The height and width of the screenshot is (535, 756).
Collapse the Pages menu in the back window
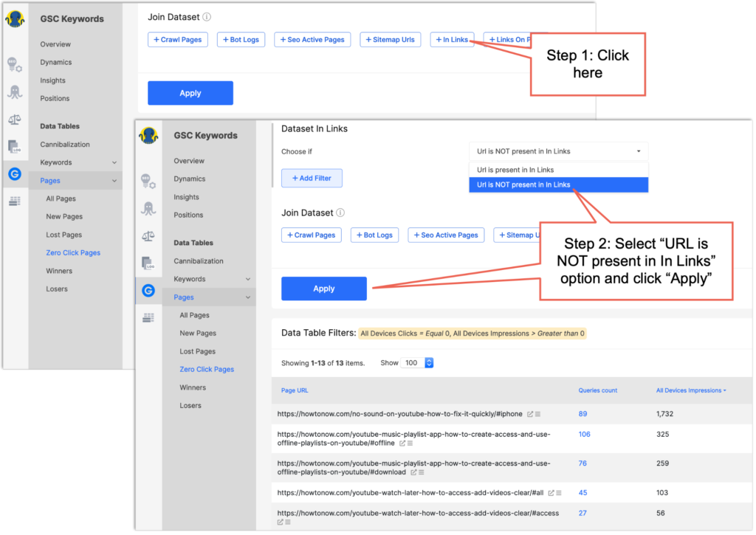pyautogui.click(x=76, y=181)
